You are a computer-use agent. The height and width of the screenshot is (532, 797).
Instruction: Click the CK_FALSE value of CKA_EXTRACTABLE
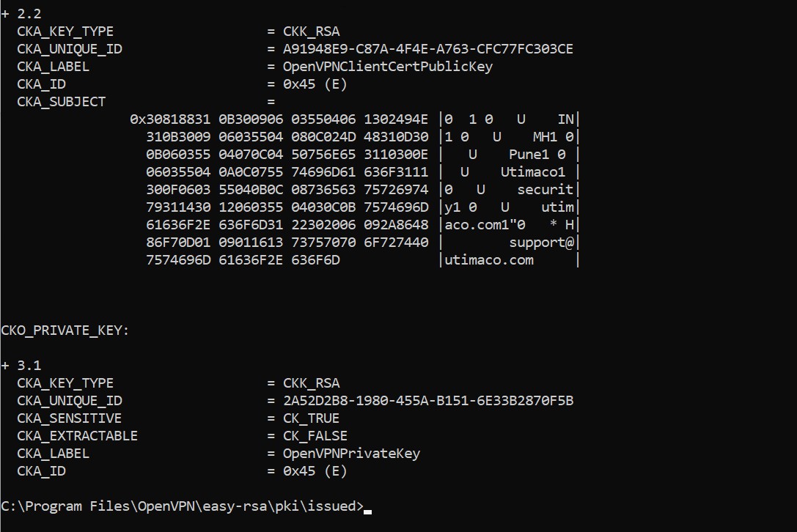(x=315, y=436)
